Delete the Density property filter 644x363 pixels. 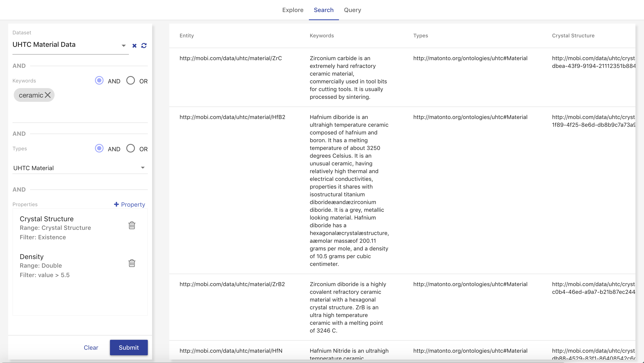(132, 263)
